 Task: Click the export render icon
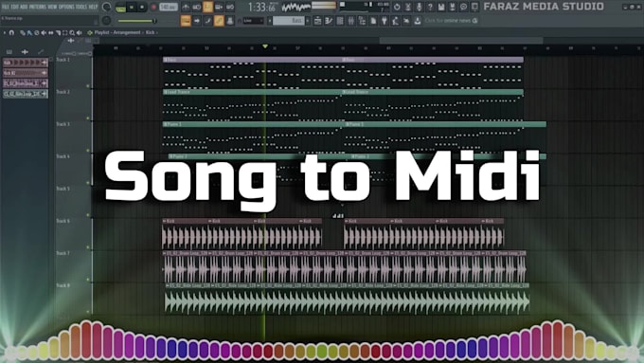pos(452,7)
